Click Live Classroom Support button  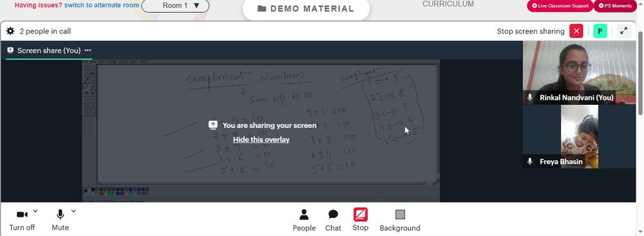point(560,6)
